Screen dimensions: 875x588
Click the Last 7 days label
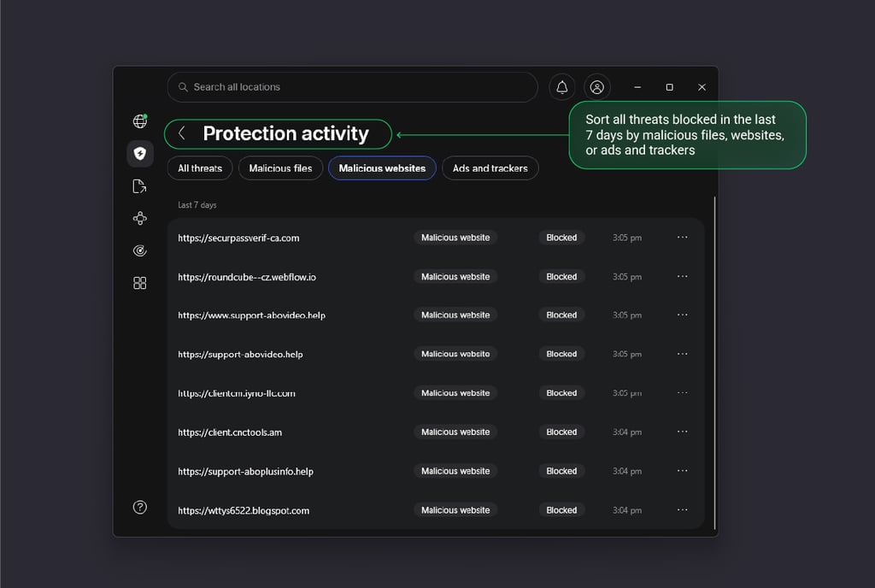pyautogui.click(x=197, y=205)
